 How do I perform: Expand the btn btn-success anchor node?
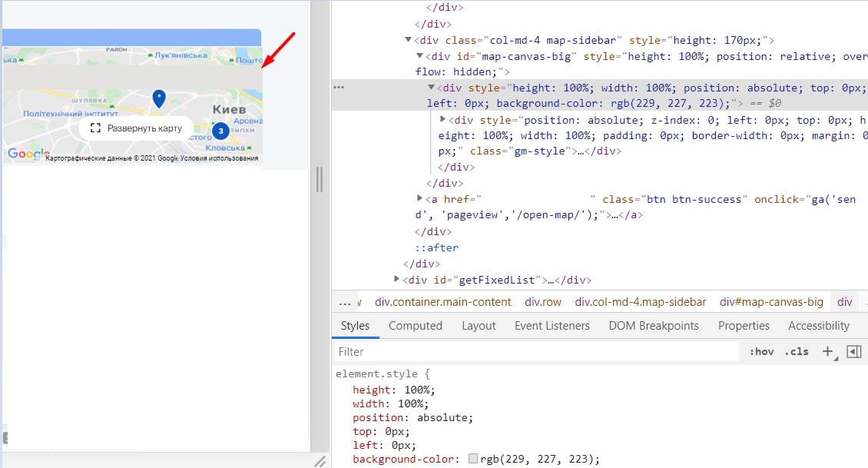point(419,198)
